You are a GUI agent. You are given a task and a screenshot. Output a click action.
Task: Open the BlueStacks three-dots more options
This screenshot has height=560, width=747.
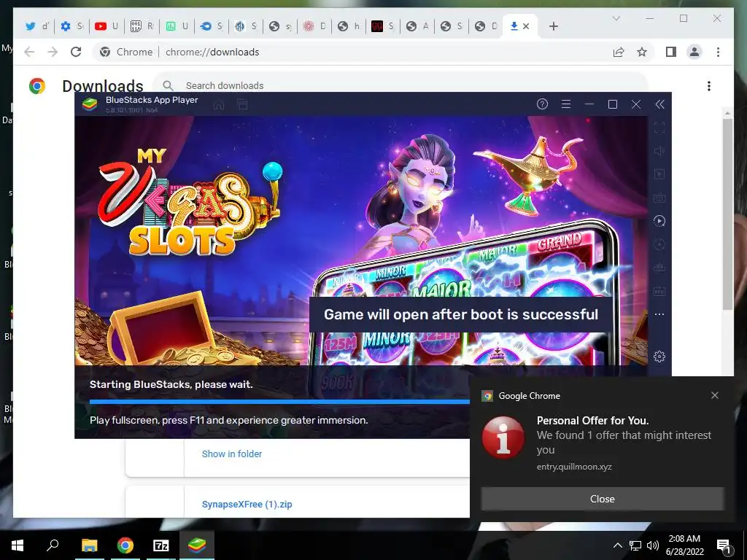point(659,314)
